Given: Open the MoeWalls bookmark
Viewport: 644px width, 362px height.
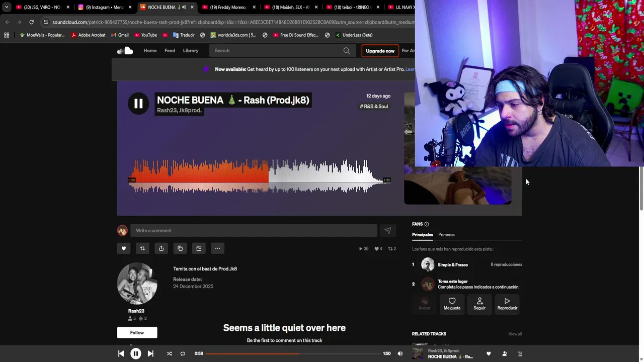Looking at the screenshot, I should coord(42,35).
